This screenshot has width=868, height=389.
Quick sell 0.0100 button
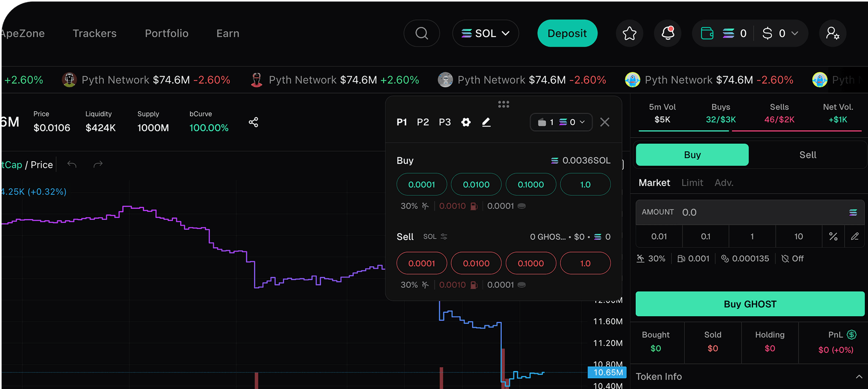pyautogui.click(x=476, y=263)
